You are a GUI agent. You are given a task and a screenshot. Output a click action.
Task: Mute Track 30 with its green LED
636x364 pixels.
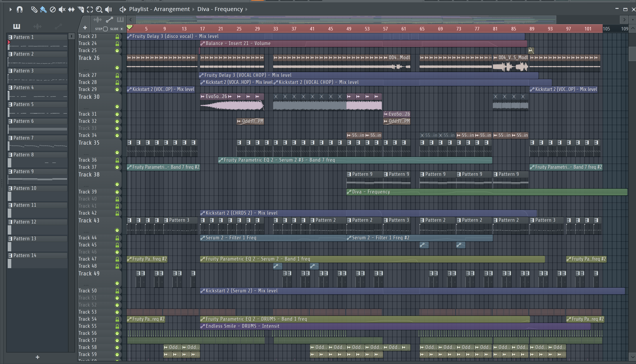(117, 107)
